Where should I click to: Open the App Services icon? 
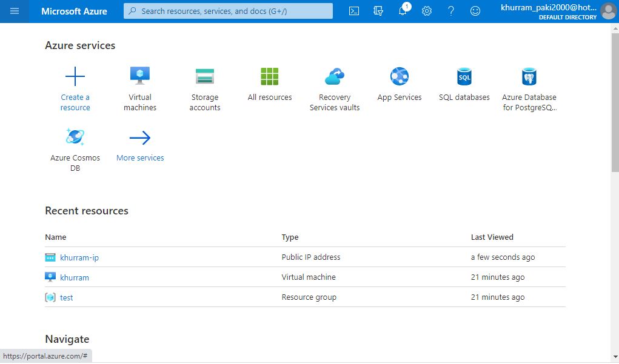tap(400, 76)
